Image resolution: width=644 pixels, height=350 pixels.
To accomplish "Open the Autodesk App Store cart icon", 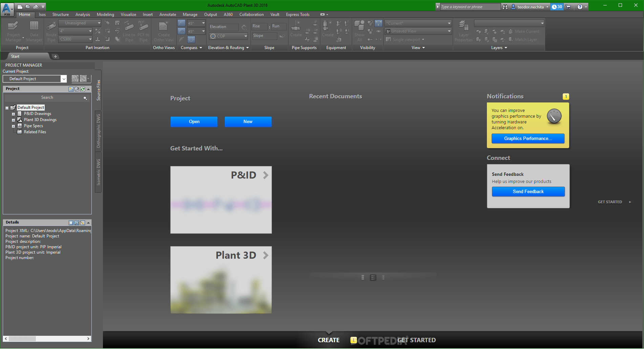I will click(x=568, y=7).
